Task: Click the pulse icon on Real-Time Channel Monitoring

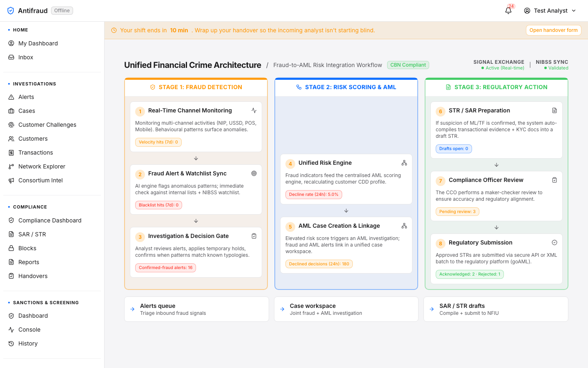Action: pyautogui.click(x=254, y=110)
